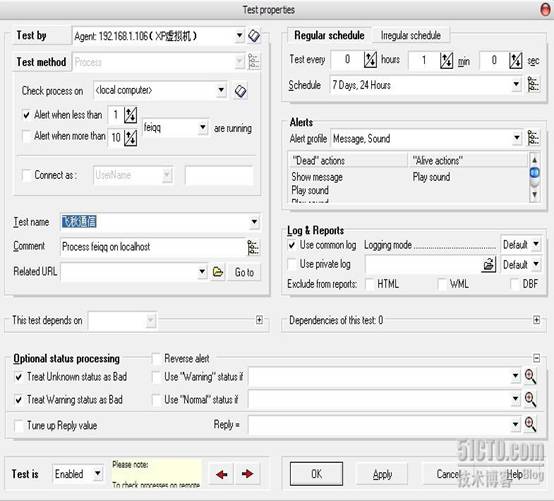Open common log Logging mode Default dropdown
Image resolution: width=554 pixels, height=501 pixels.
point(536,244)
